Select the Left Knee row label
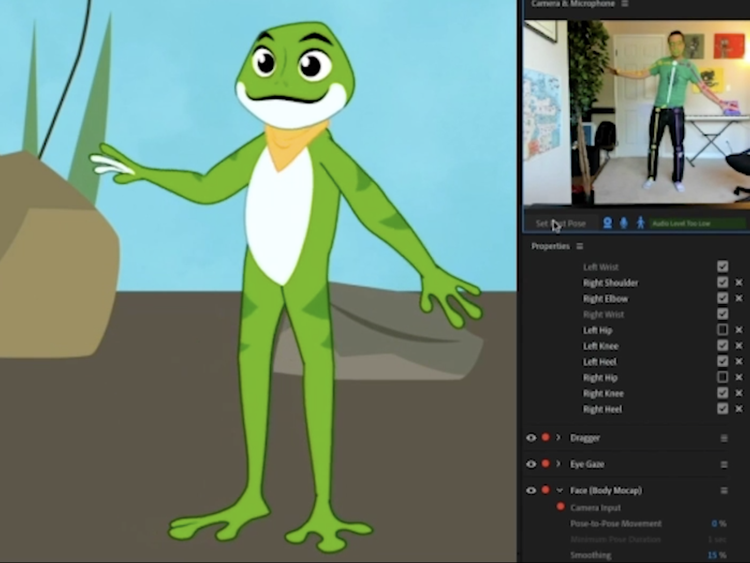The image size is (750, 563). pos(601,346)
